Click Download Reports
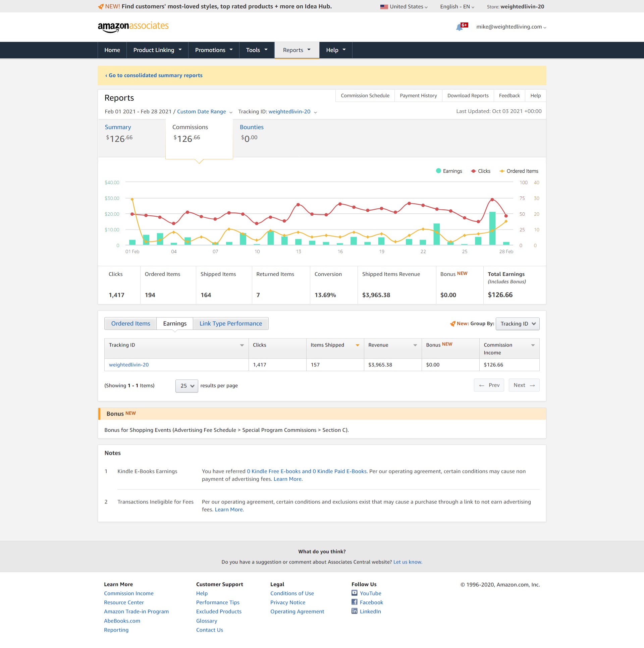 point(468,96)
